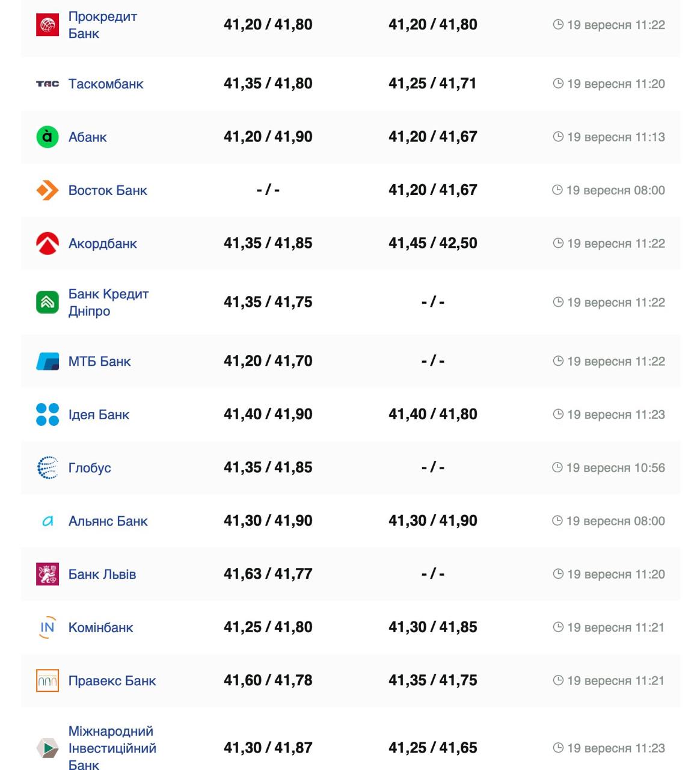Image resolution: width=700 pixels, height=770 pixels.
Task: Click the clock icon in the Восток Банк row
Action: pos(557,190)
